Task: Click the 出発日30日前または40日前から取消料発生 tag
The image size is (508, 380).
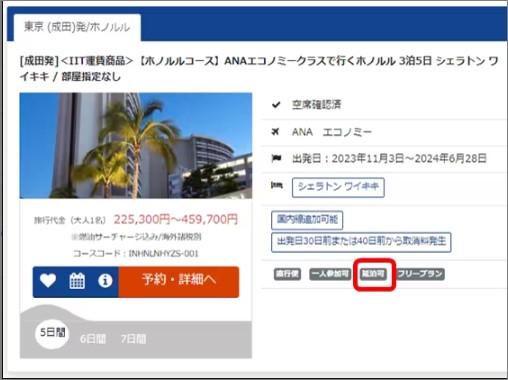Action: coord(361,242)
